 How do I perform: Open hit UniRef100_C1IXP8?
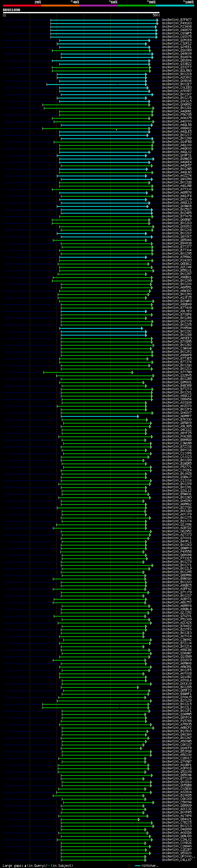tap(177, 453)
